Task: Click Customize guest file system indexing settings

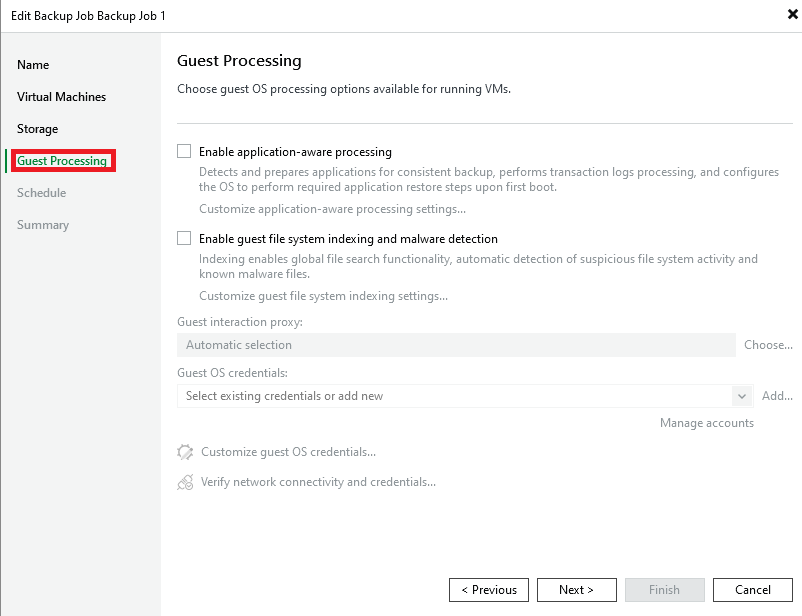Action: (x=323, y=296)
